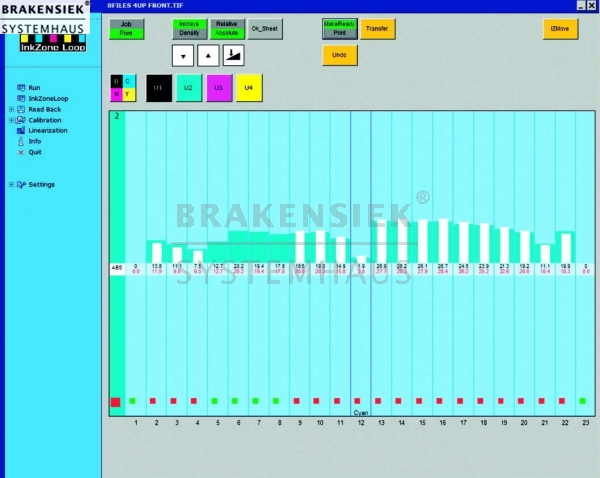
Task: Click the unit number 2 label
Action: 117,116
